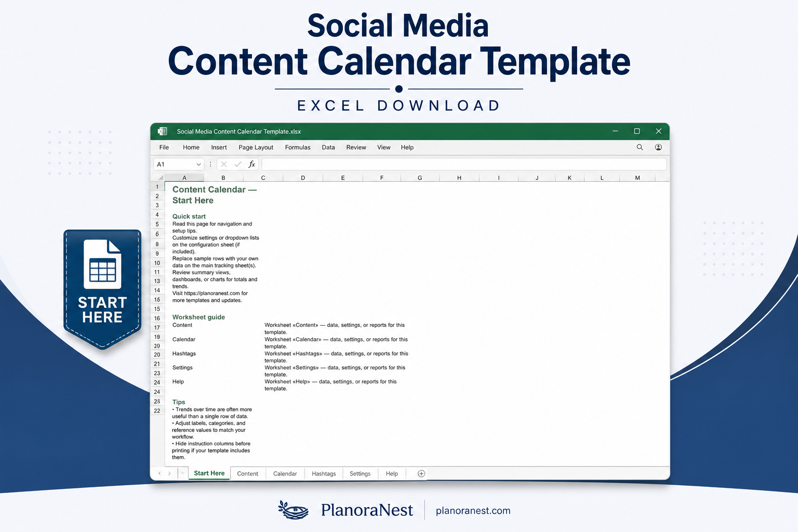This screenshot has width=798, height=532.
Task: Open the Review tab
Action: [x=356, y=148]
